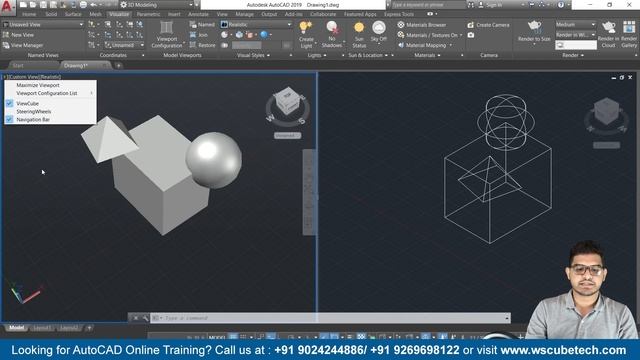
Task: Open the Unnamed UCS dropdown in Coordinates
Action: point(124,45)
